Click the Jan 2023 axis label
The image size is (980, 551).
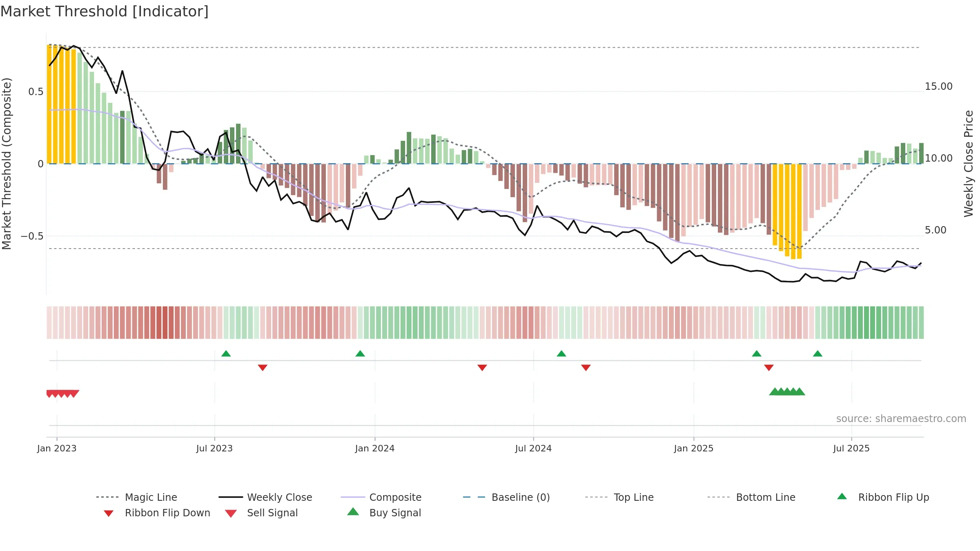57,449
